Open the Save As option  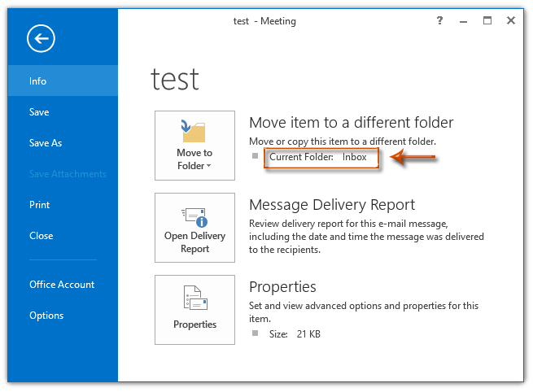(46, 143)
